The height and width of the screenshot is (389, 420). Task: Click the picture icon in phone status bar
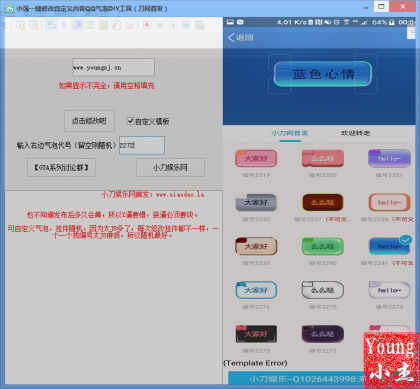[x=230, y=22]
